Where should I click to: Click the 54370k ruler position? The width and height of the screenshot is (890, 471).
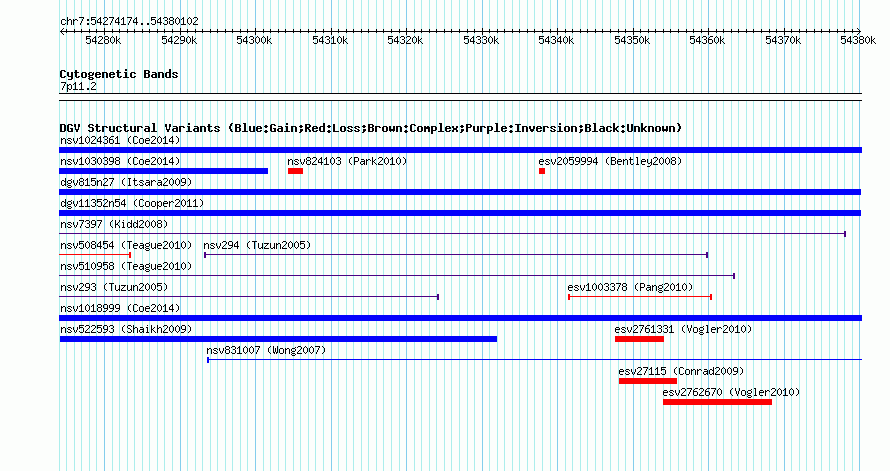pyautogui.click(x=783, y=40)
